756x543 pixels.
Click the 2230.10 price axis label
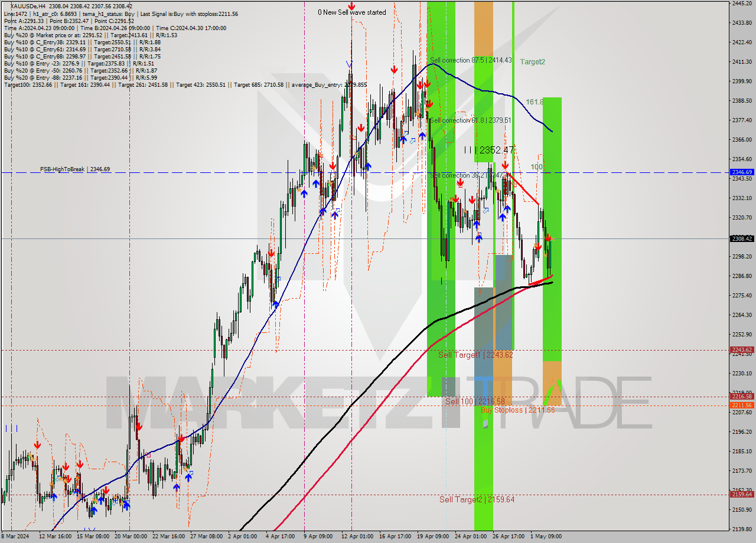(x=742, y=374)
